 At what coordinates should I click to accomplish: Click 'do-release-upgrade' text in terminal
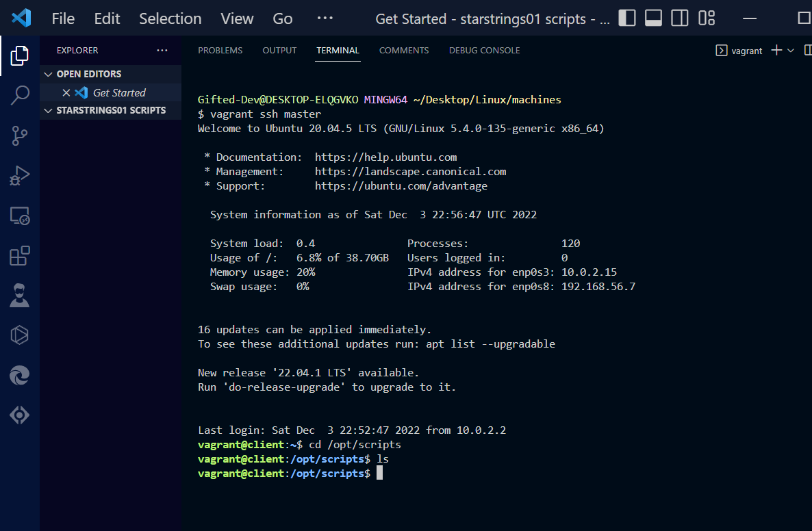[284, 387]
